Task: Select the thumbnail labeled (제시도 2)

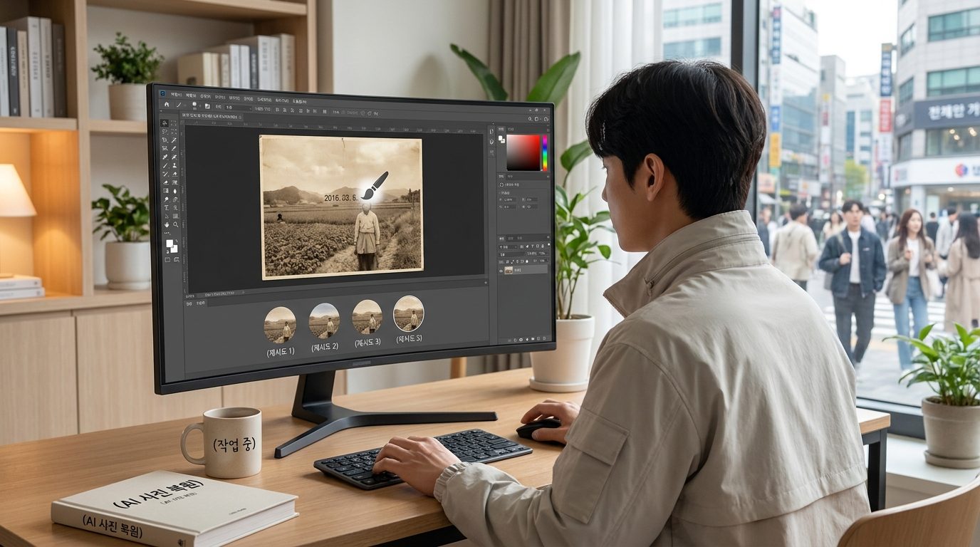Action: pos(324,321)
